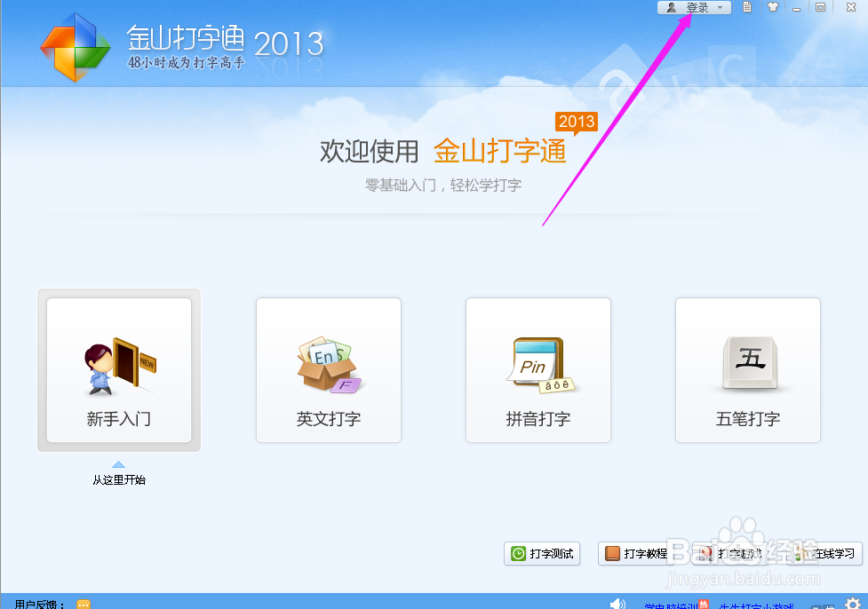Click the 金山打字通 2013 title text

[x=225, y=41]
